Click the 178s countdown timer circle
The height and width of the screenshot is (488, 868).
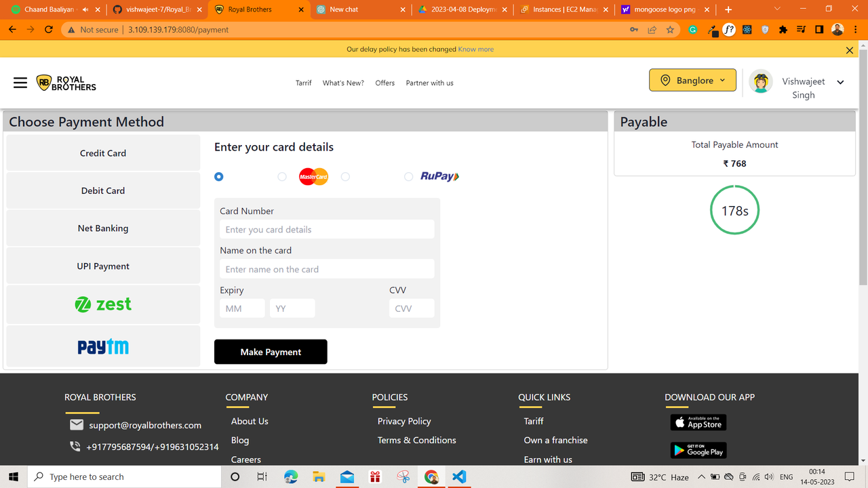tap(734, 211)
